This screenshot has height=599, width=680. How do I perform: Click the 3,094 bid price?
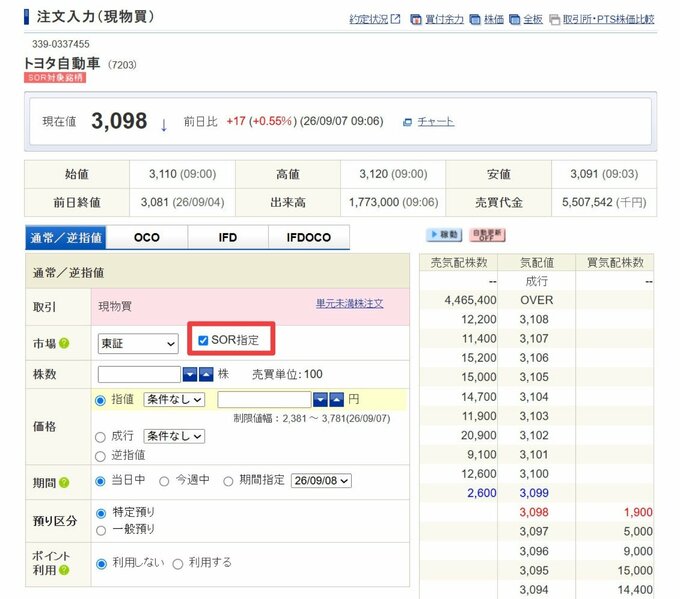[x=534, y=590]
